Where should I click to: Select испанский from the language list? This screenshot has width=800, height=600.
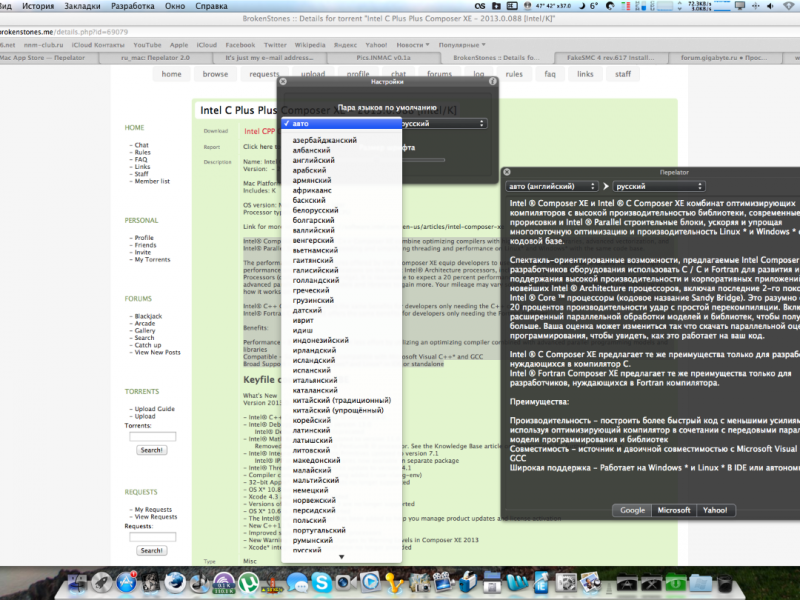pyautogui.click(x=341, y=370)
